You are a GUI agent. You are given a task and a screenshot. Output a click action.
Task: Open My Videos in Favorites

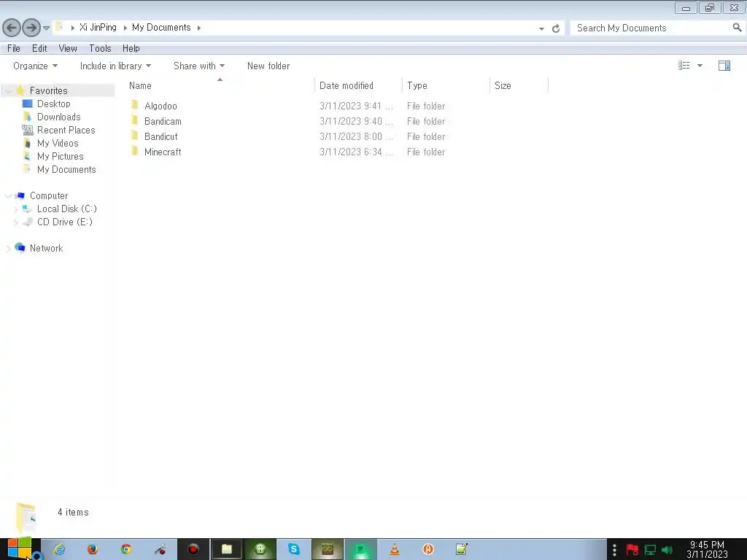point(58,144)
